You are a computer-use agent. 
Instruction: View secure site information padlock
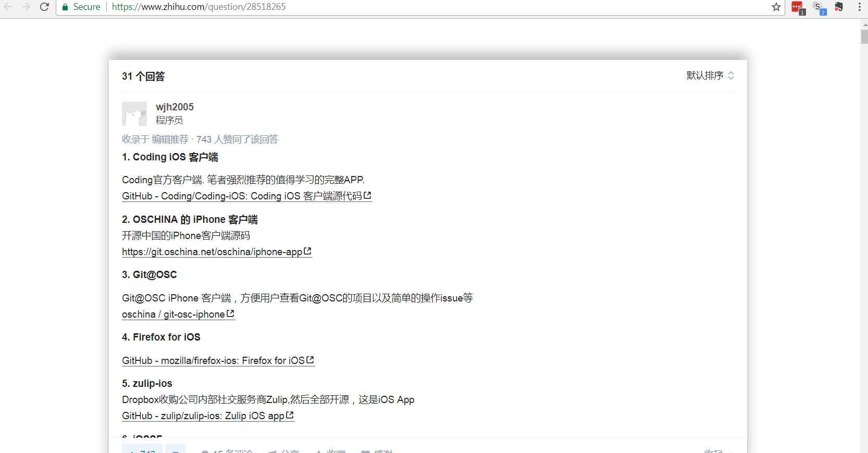coord(65,7)
